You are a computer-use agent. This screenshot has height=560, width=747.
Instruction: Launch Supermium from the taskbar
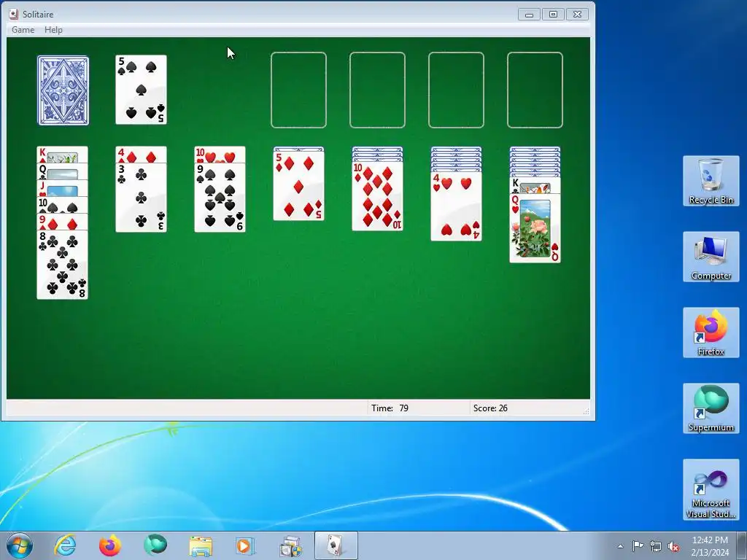(x=155, y=545)
